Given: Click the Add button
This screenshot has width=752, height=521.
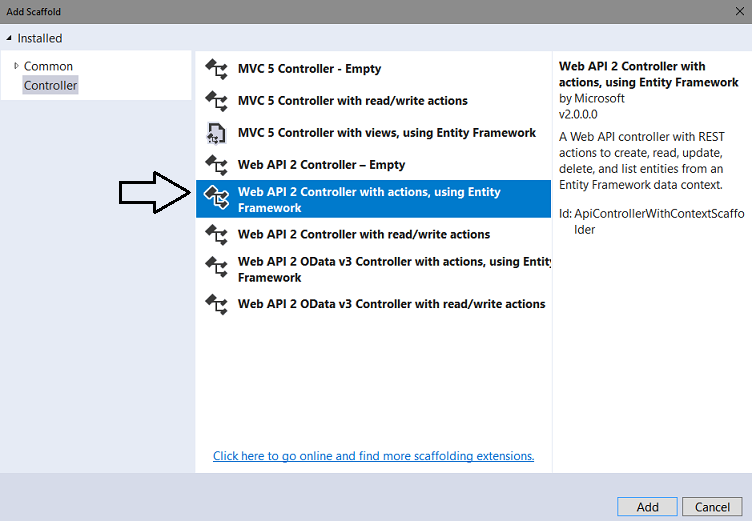Looking at the screenshot, I should [x=647, y=507].
